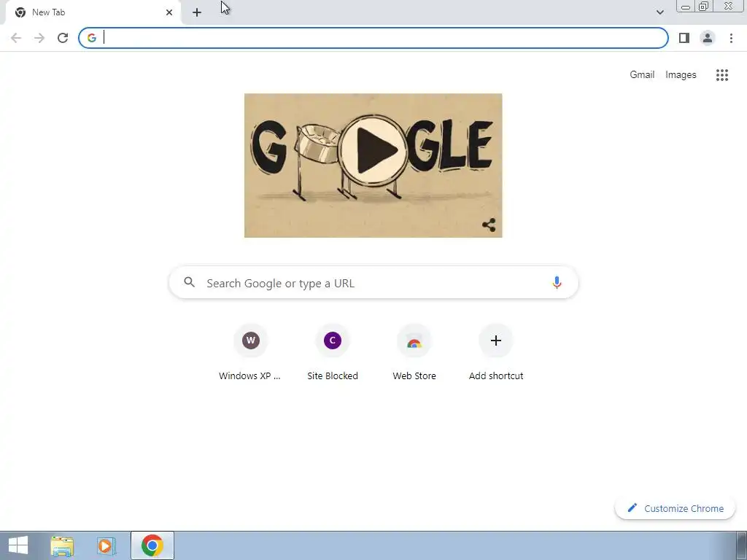Open the Site Blocked shortcut

coord(333,352)
